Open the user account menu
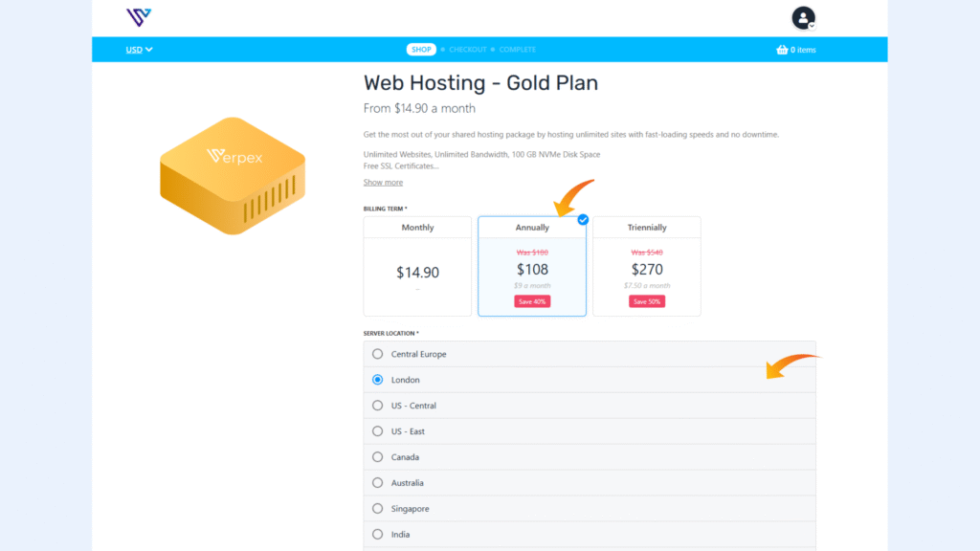The image size is (980, 551). coord(803,17)
